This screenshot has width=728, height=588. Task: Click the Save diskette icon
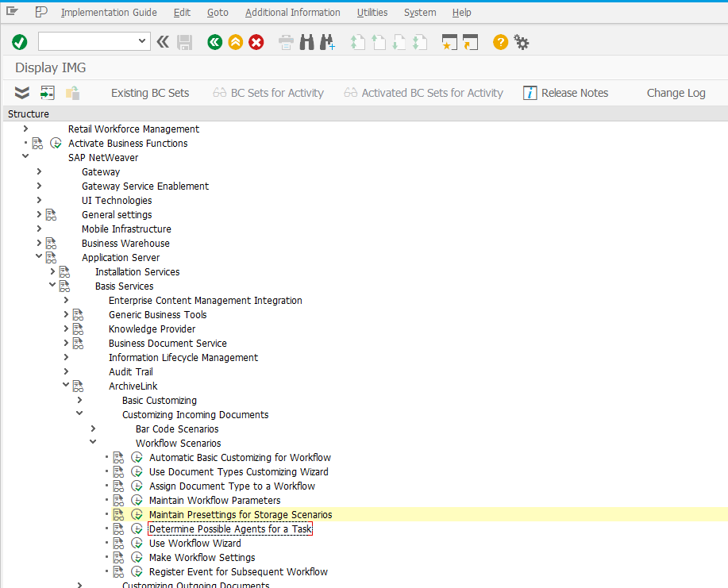[184, 42]
